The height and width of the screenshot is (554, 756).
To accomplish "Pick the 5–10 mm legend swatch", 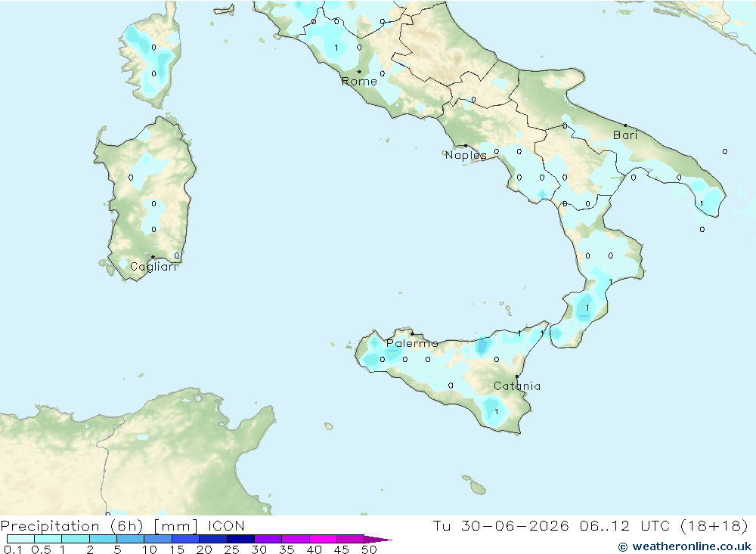I will coord(131,539).
